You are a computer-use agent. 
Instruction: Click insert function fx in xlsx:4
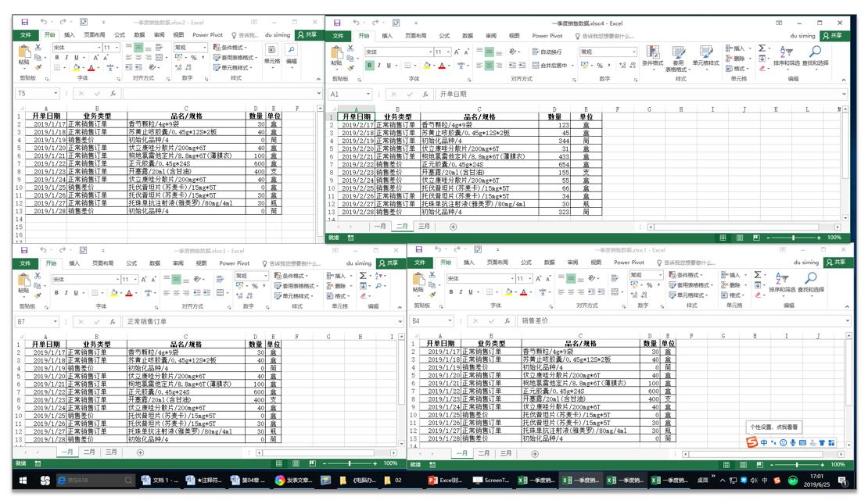(425, 94)
